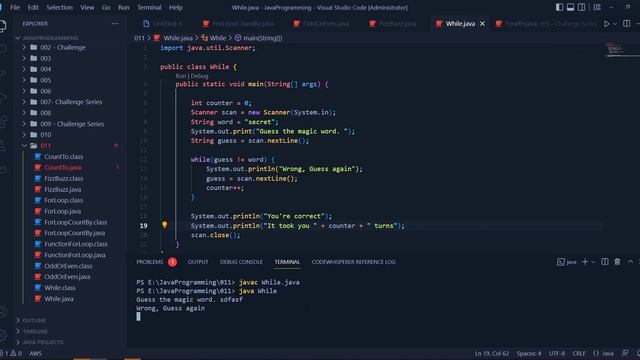This screenshot has width=640, height=360.
Task: Close the While.java editor tab
Action: click(482, 24)
